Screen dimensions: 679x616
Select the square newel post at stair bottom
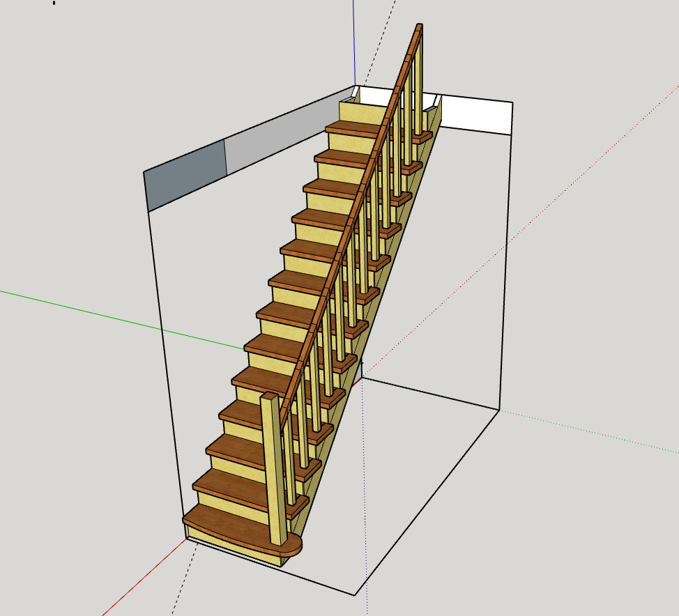274,469
